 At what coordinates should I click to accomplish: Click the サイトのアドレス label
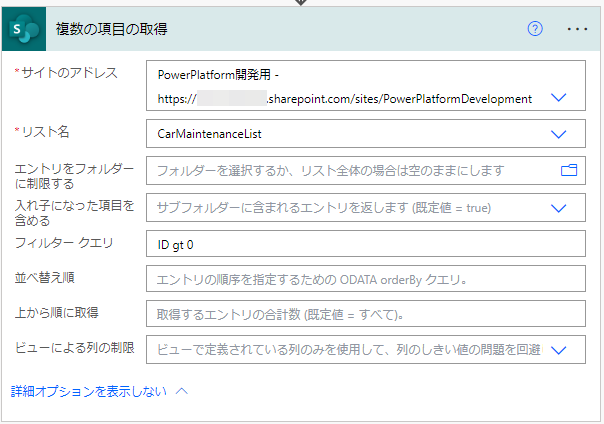click(69, 72)
